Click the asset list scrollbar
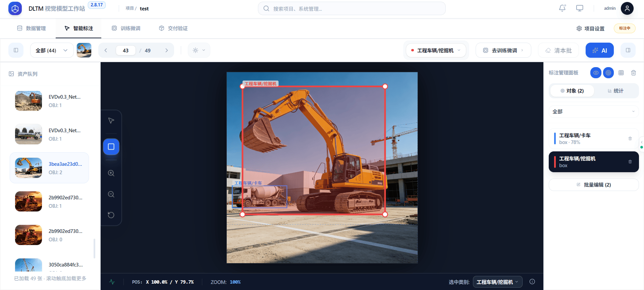644x290 pixels. click(x=94, y=248)
